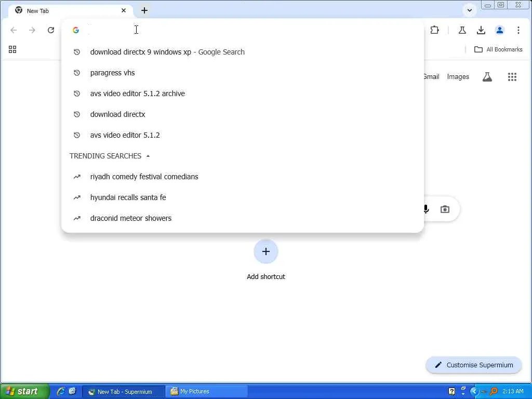Open the Downloads toolbar icon
Image resolution: width=532 pixels, height=399 pixels.
481,30
